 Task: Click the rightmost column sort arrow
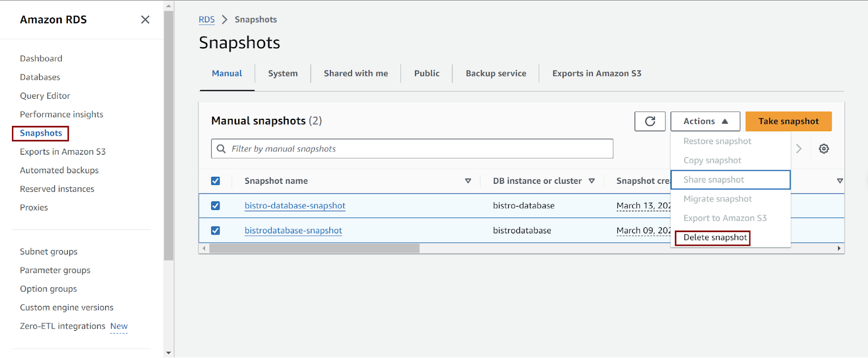point(840,181)
